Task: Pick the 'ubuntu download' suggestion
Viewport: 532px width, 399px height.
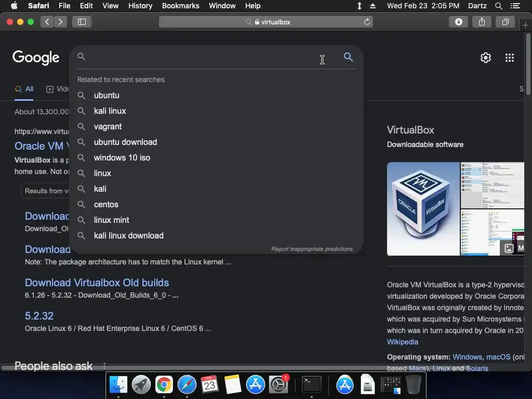Action: 217,142
